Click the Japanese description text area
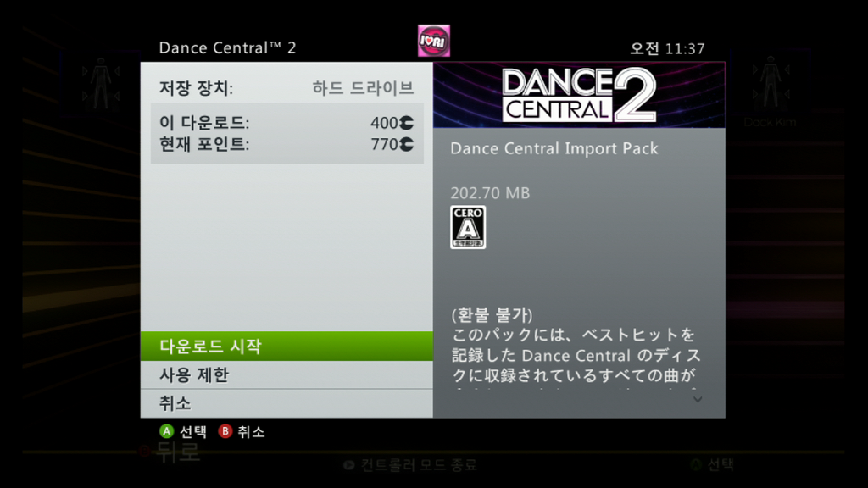The width and height of the screenshot is (868, 488). [576, 355]
